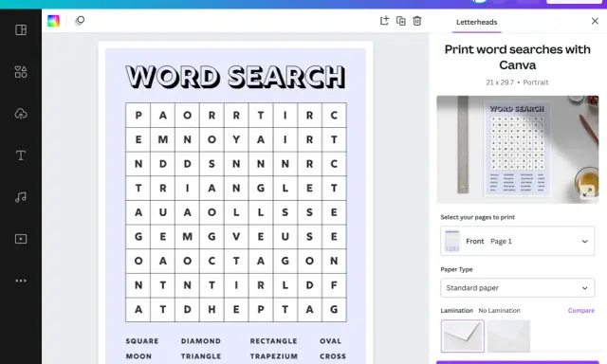Select the Letterheads tab
The height and width of the screenshot is (364, 607).
point(476,22)
